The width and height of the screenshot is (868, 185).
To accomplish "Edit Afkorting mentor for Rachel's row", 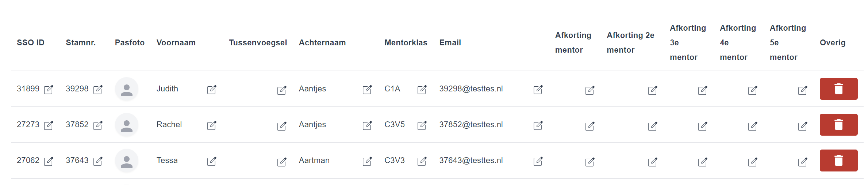I will (590, 126).
